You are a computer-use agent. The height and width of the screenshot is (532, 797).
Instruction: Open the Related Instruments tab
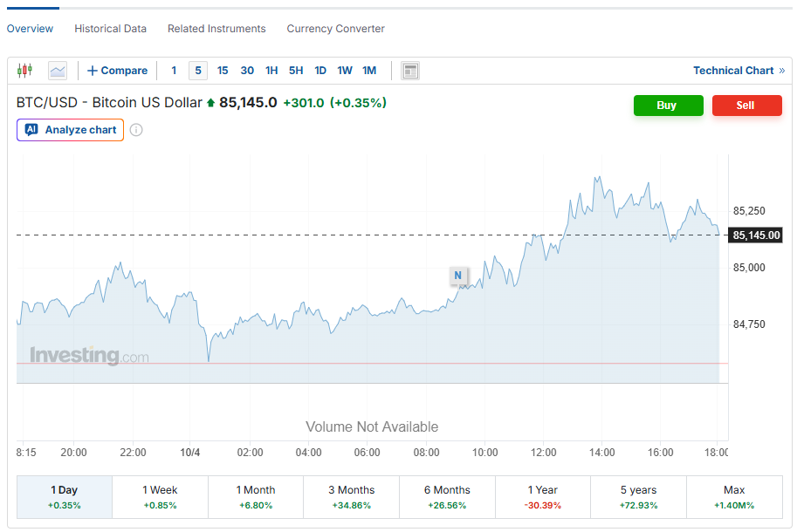216,29
